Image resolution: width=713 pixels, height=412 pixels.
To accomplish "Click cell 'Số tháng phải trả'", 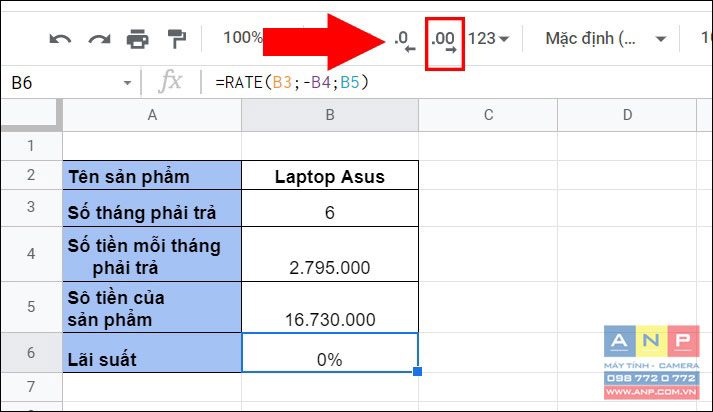I will pos(152,208).
